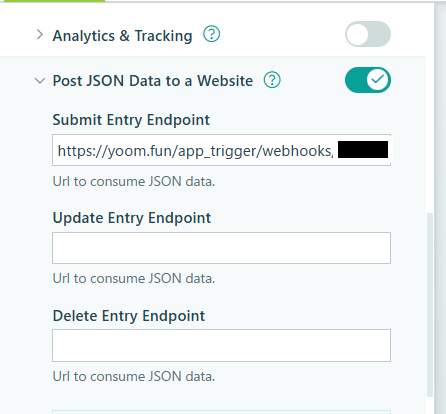Click the partially visible box below Delete Endpoint
Screen dimensions: 446x414
[x=221, y=412]
